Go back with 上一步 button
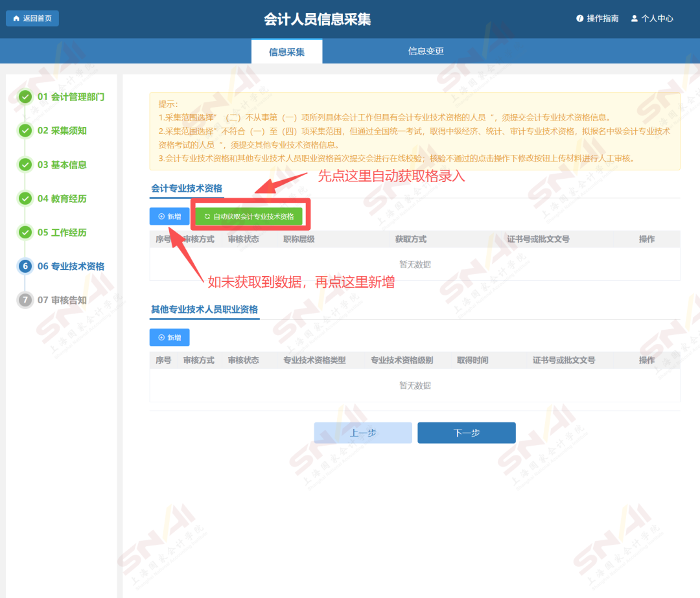 tap(363, 433)
